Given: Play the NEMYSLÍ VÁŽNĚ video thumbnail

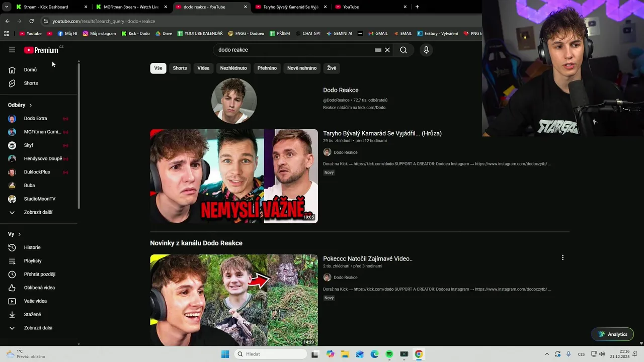Looking at the screenshot, I should [234, 176].
